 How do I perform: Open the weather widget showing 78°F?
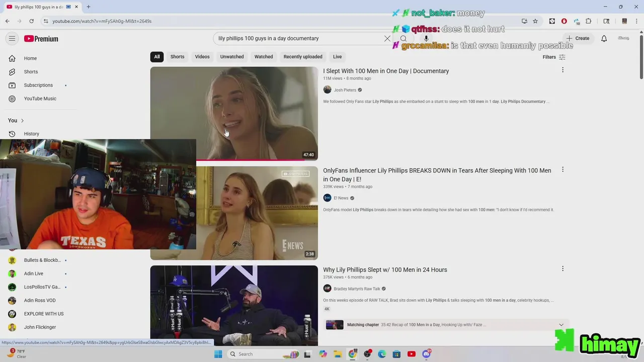pos(17,354)
